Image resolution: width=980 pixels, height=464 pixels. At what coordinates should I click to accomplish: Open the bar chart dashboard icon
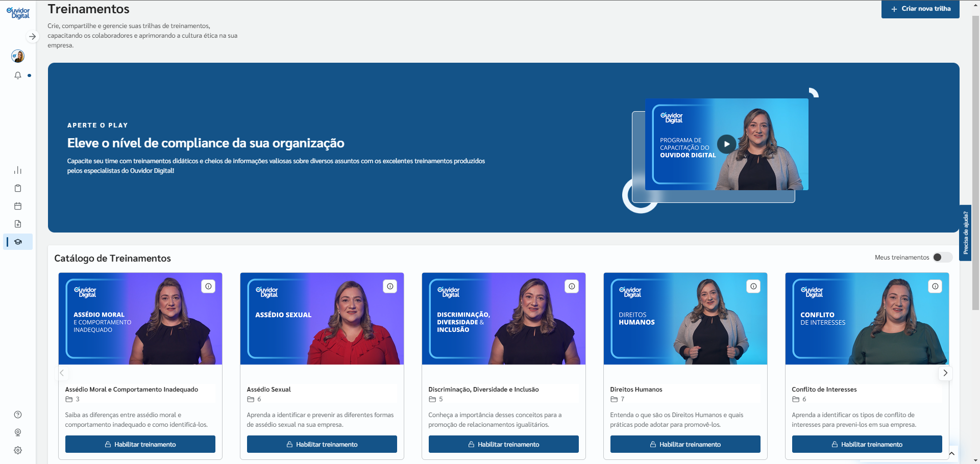(x=18, y=170)
